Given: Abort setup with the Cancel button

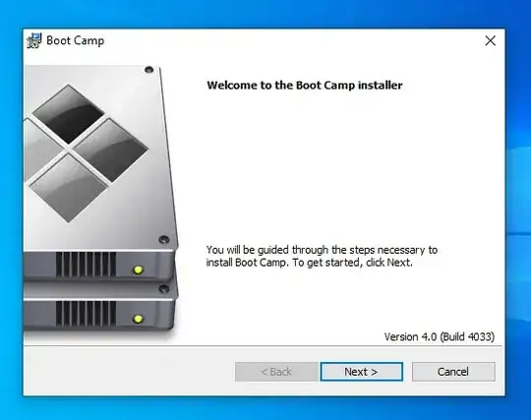Looking at the screenshot, I should (453, 372).
